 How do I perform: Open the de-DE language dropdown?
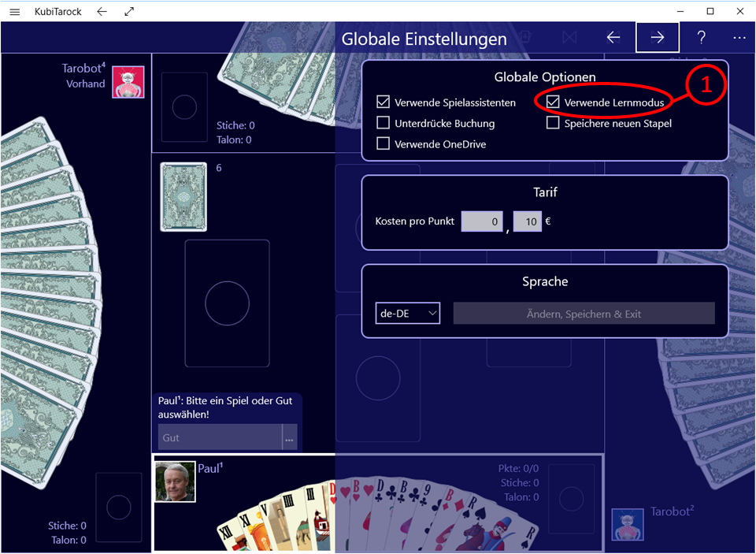[x=407, y=314]
